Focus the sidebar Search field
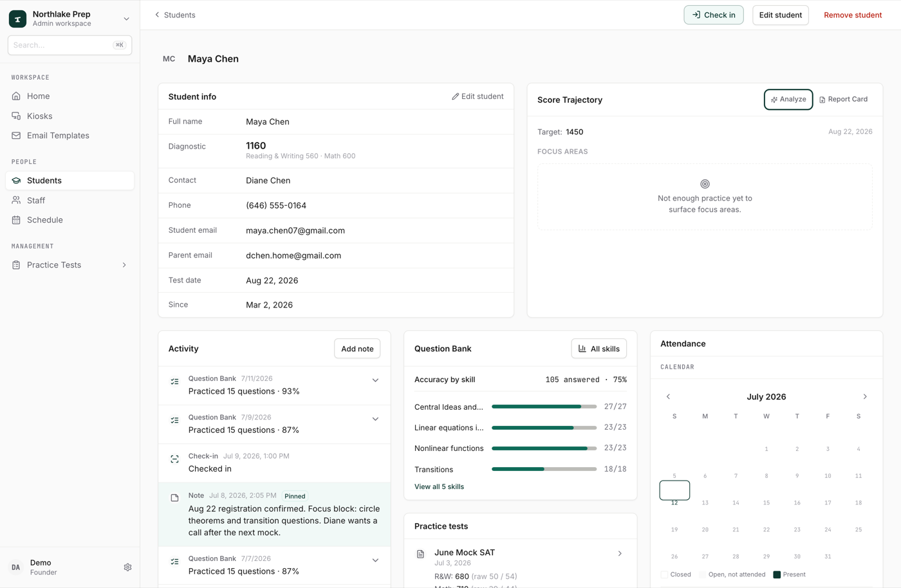The width and height of the screenshot is (901, 588). (70, 45)
